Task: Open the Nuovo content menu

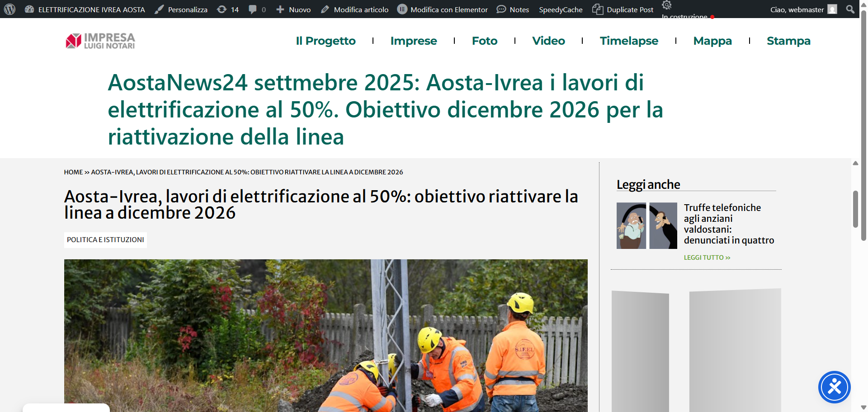Action: coord(293,9)
